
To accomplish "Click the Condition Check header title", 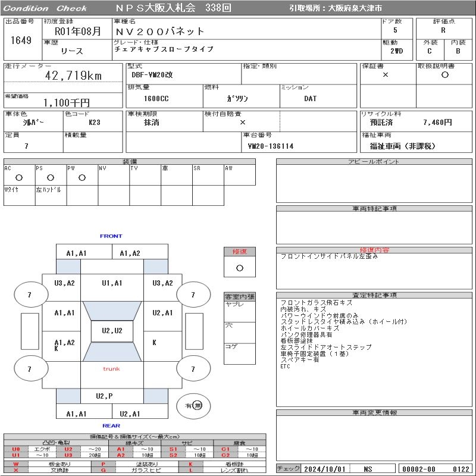I will 45,8.
